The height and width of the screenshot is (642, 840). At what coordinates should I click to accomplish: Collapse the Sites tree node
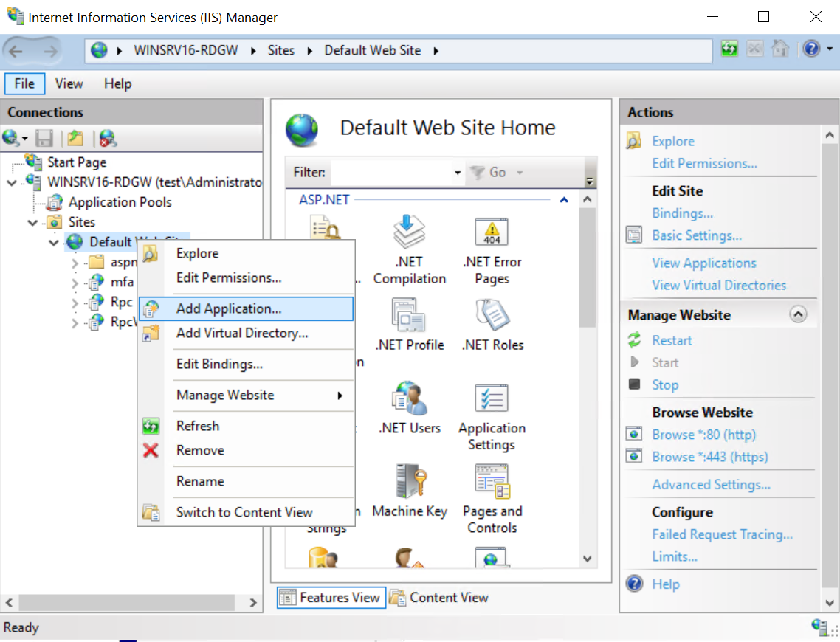pos(32,222)
